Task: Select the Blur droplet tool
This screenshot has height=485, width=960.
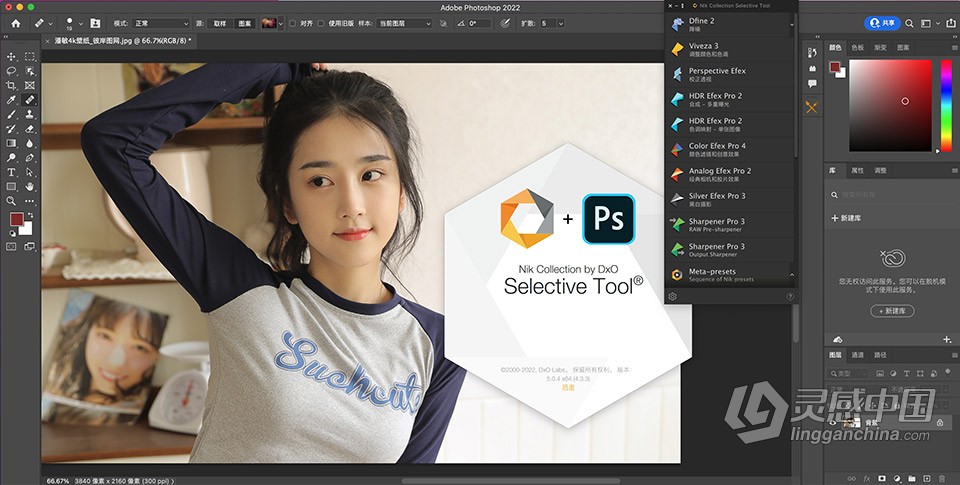Action: point(29,143)
